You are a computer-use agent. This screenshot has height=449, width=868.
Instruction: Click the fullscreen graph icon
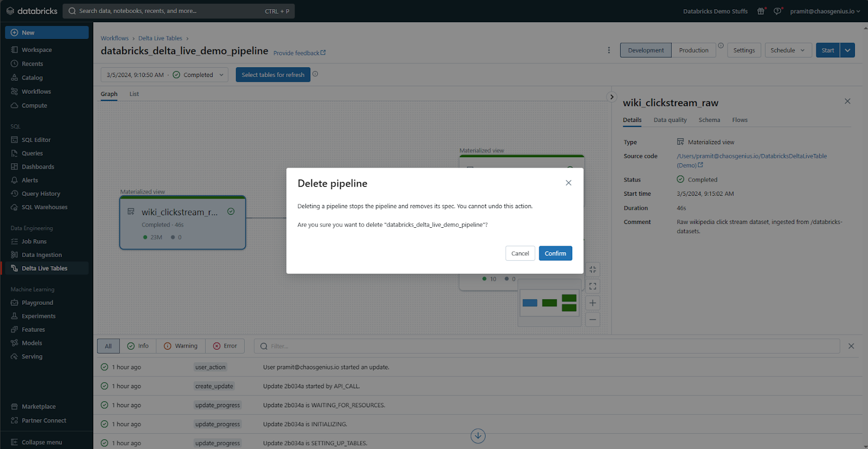(592, 286)
